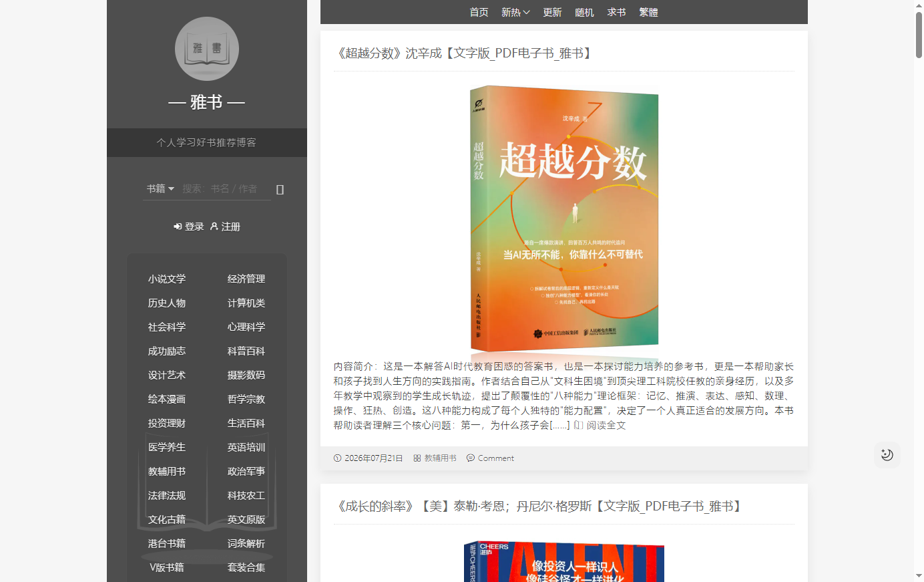Open the 英文原版 category
Screen dimensions: 924x582
[x=246, y=519]
